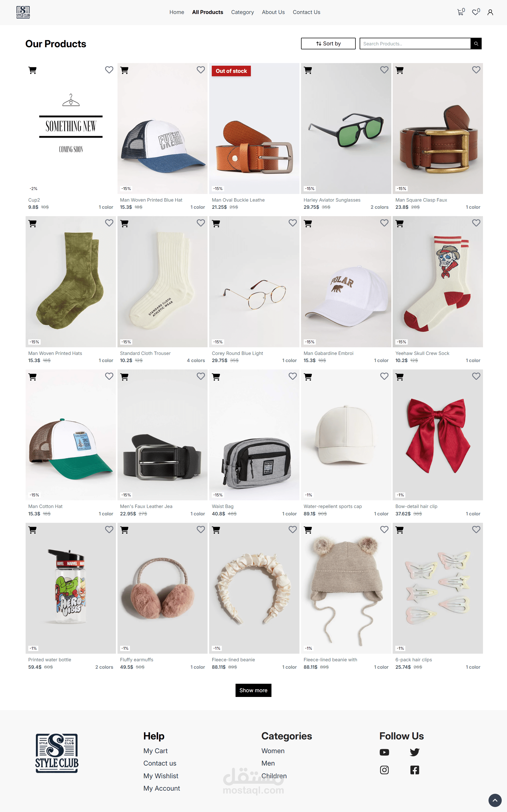Open the wishlist heart icon in header

click(476, 12)
